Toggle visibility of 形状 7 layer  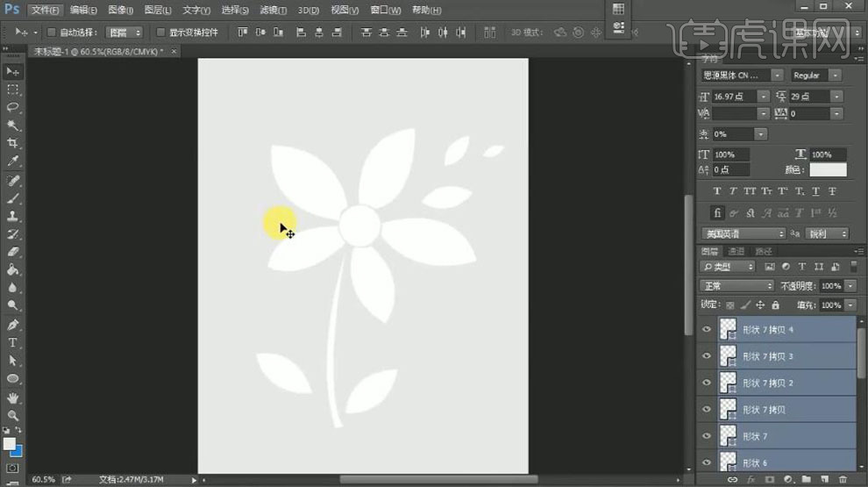click(x=707, y=435)
